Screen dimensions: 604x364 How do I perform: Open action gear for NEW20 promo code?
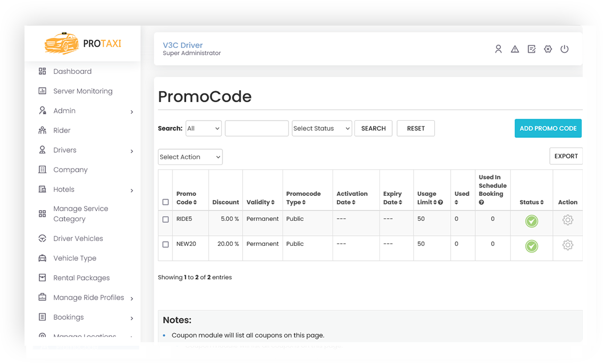pos(567,245)
